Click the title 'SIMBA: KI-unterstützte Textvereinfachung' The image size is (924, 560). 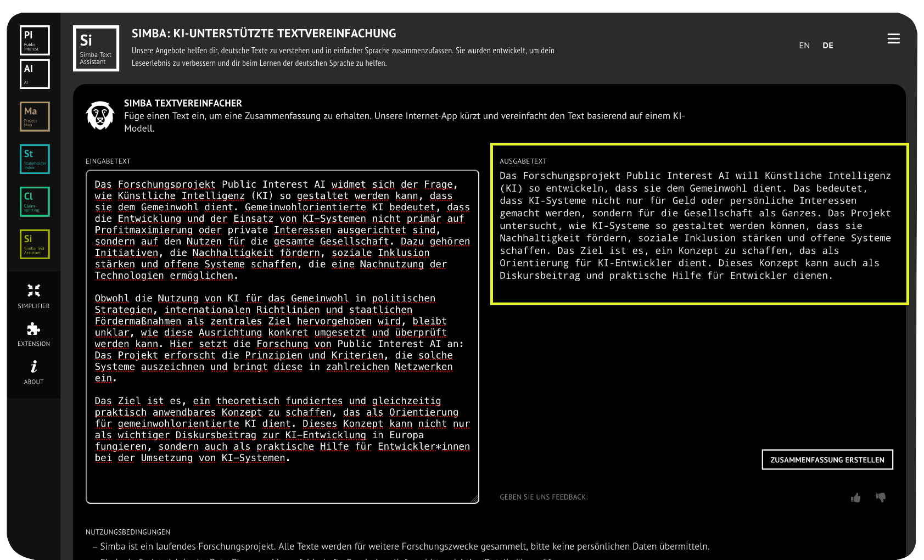(x=264, y=33)
